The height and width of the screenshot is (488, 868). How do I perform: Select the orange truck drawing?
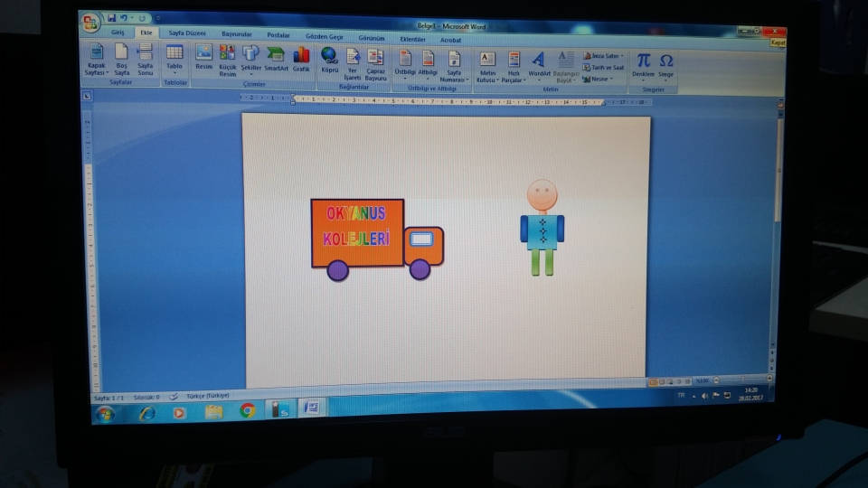point(377,239)
